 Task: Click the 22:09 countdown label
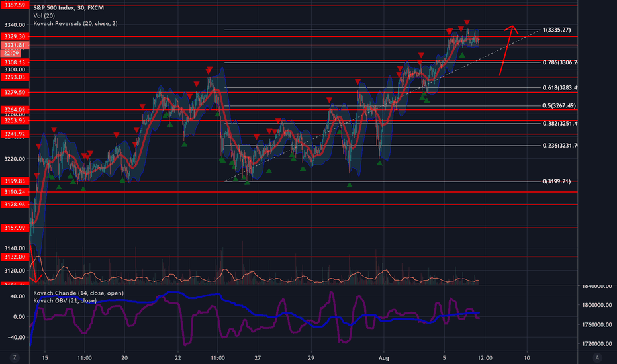click(x=11, y=53)
